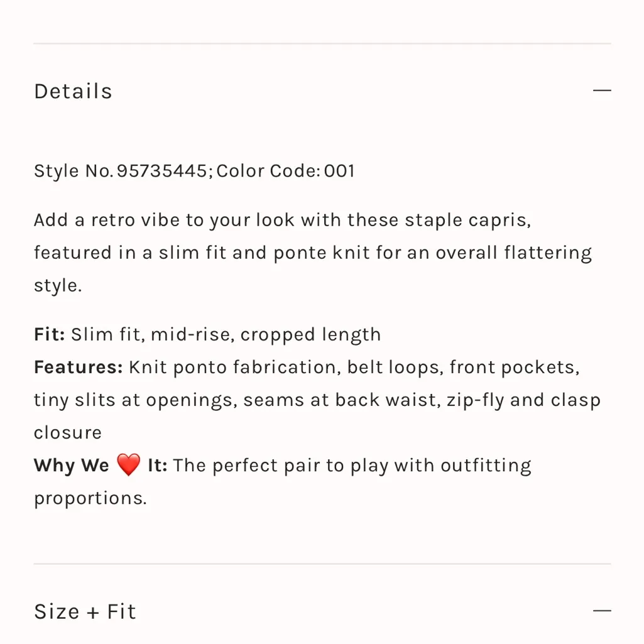The height and width of the screenshot is (644, 644).
Task: Toggle the Size + Fit heading
Action: 85,611
